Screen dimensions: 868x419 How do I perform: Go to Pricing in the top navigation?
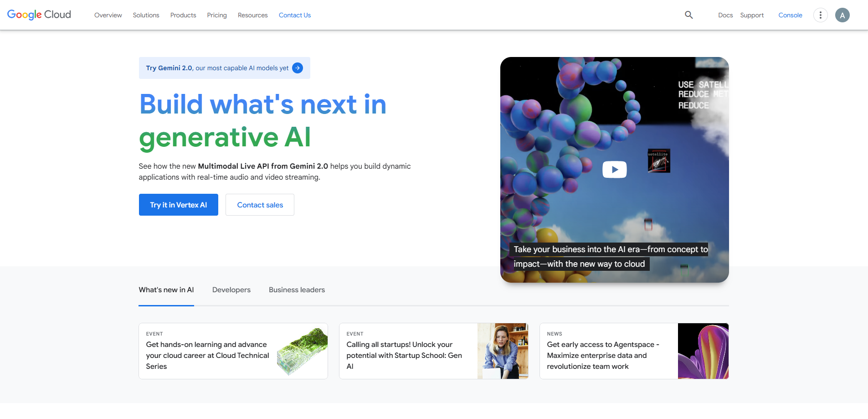(x=217, y=15)
